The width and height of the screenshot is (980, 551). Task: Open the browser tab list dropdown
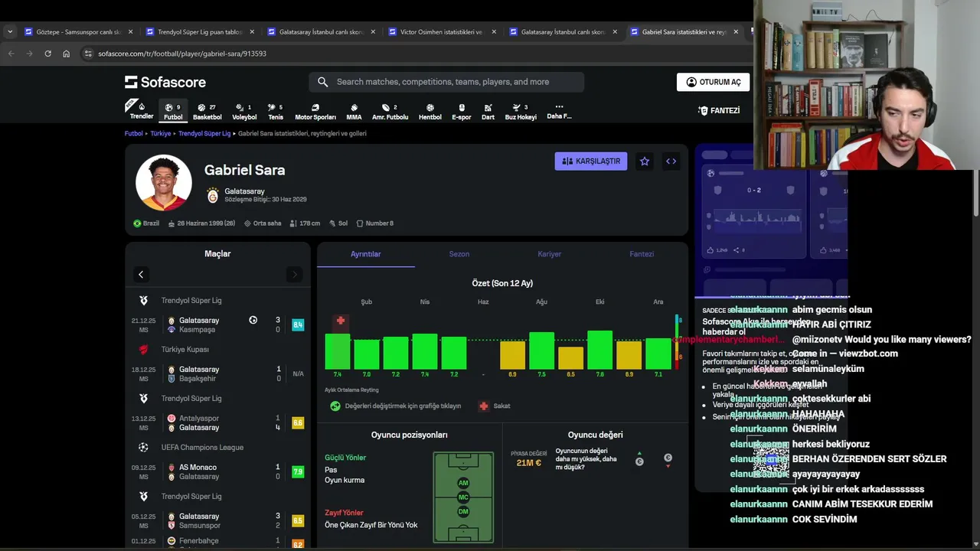pos(9,31)
